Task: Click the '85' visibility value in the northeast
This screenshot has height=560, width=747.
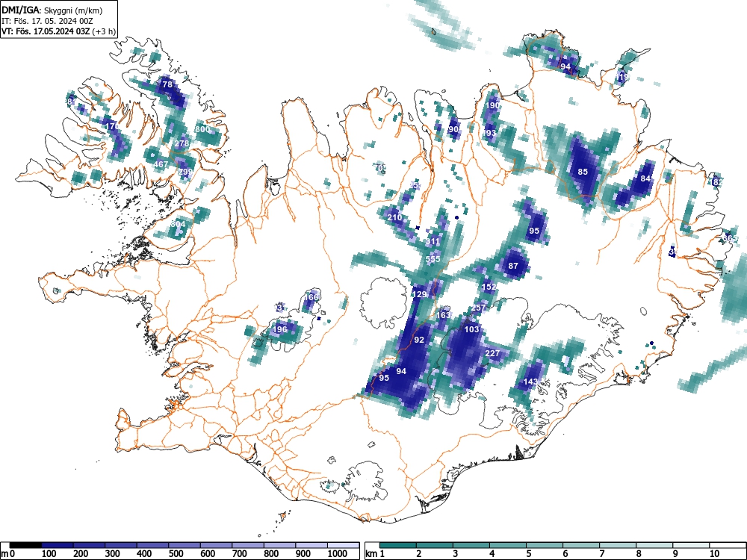Action: [583, 172]
